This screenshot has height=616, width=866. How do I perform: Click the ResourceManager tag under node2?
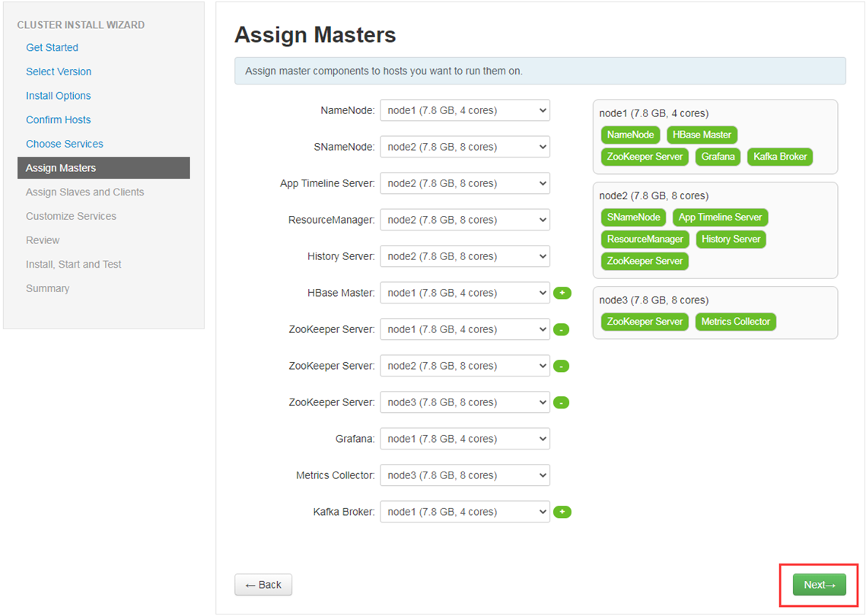point(645,240)
